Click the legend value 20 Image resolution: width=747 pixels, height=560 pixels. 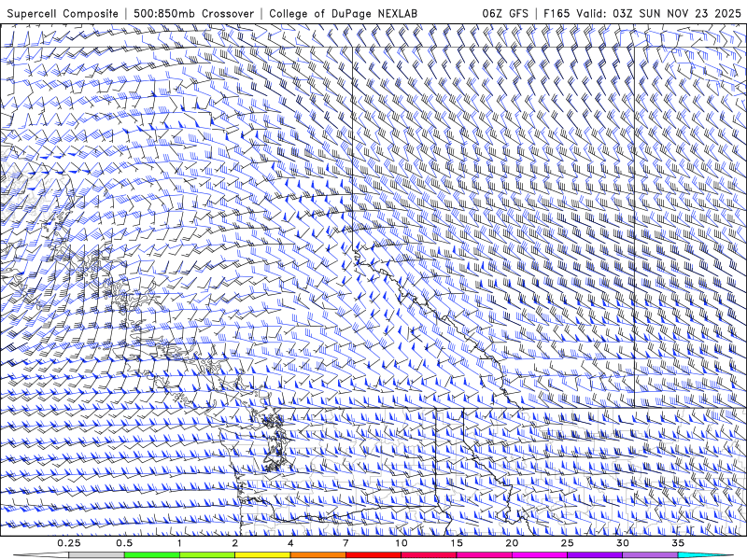[512, 543]
